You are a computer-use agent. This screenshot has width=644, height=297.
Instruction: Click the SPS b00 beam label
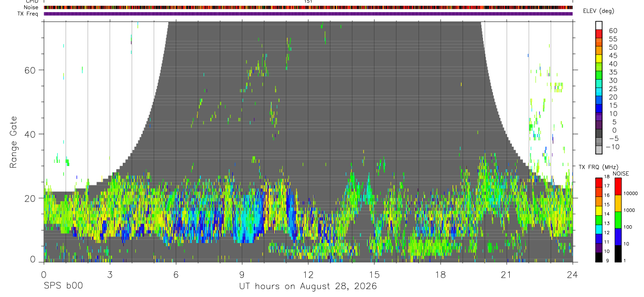pyautogui.click(x=63, y=286)
